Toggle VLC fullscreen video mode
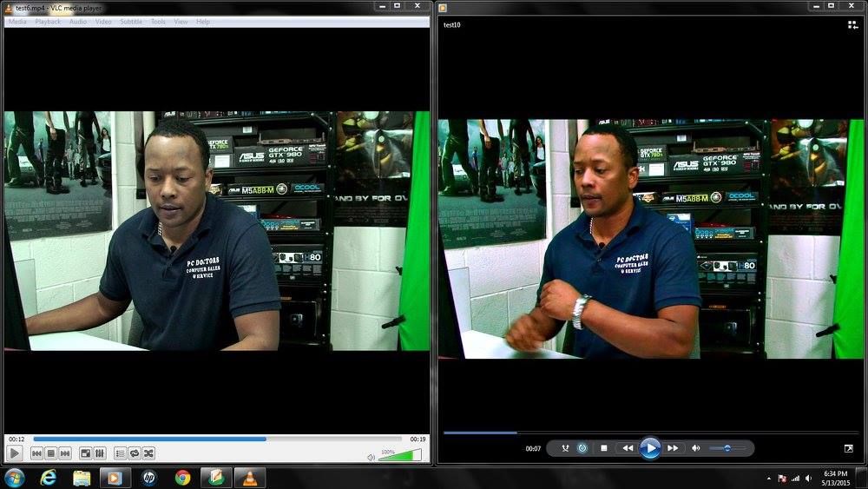 (85, 453)
